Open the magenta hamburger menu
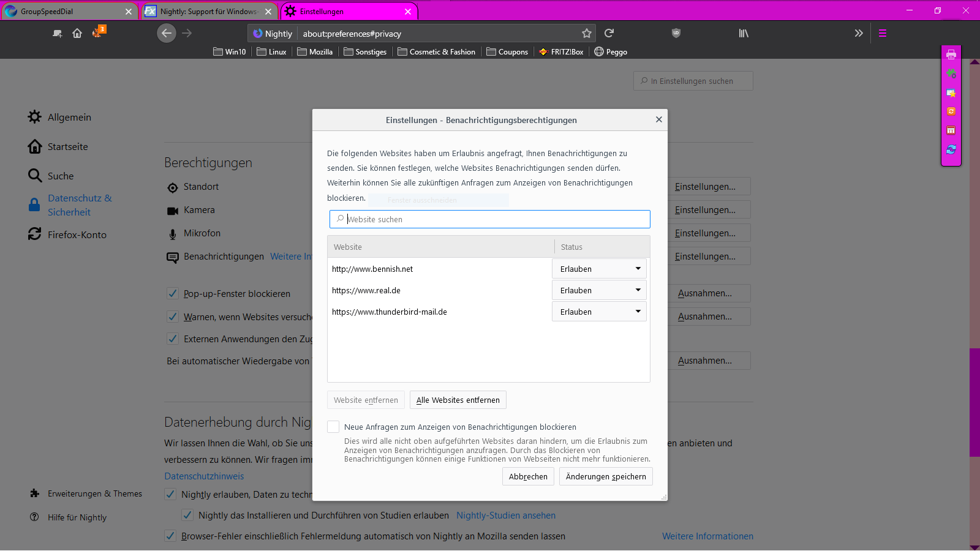 click(882, 34)
